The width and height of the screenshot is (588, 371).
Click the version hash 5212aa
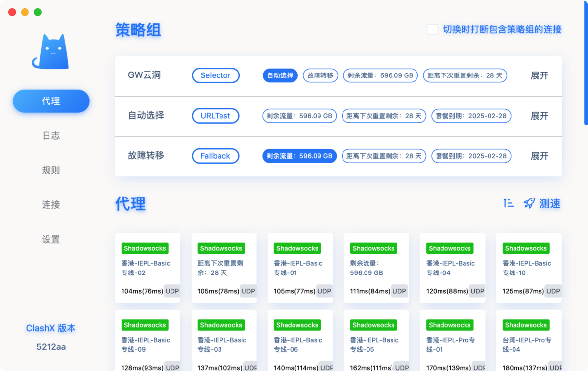click(51, 347)
